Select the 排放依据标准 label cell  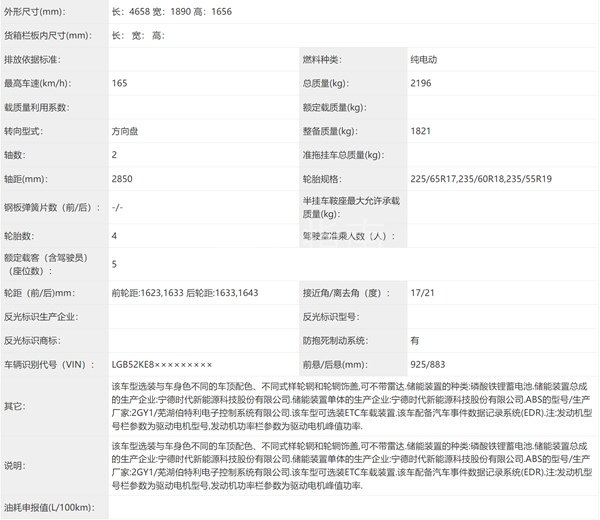pos(35,60)
